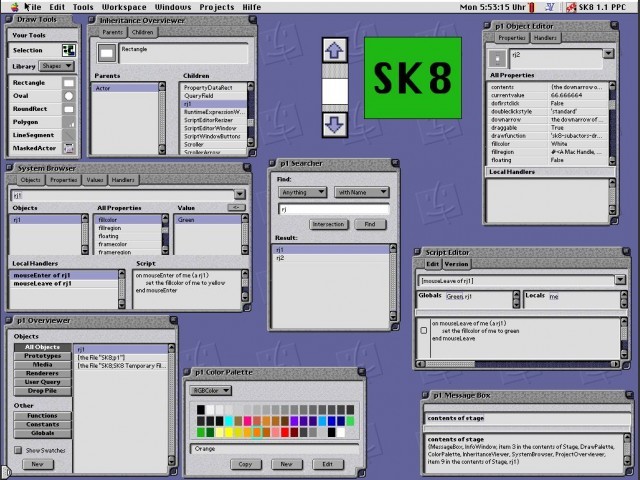640x480 pixels.
Task: Click the Selection tool icon
Action: tap(68, 49)
